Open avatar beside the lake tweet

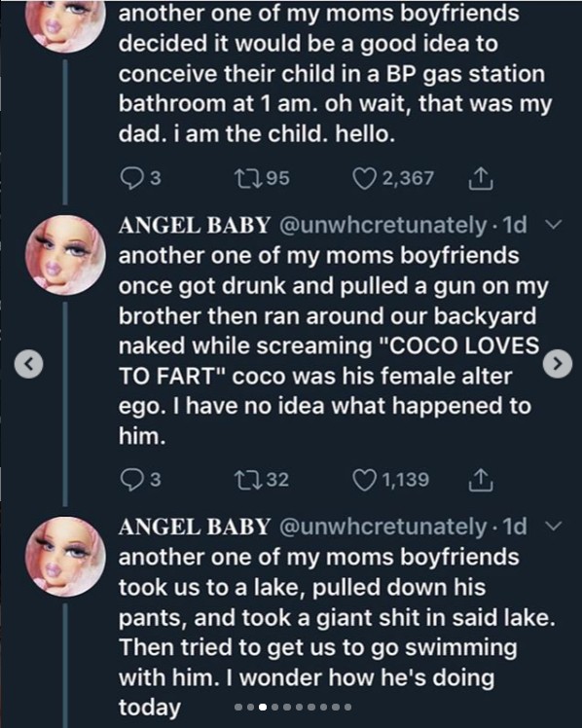pos(65,557)
